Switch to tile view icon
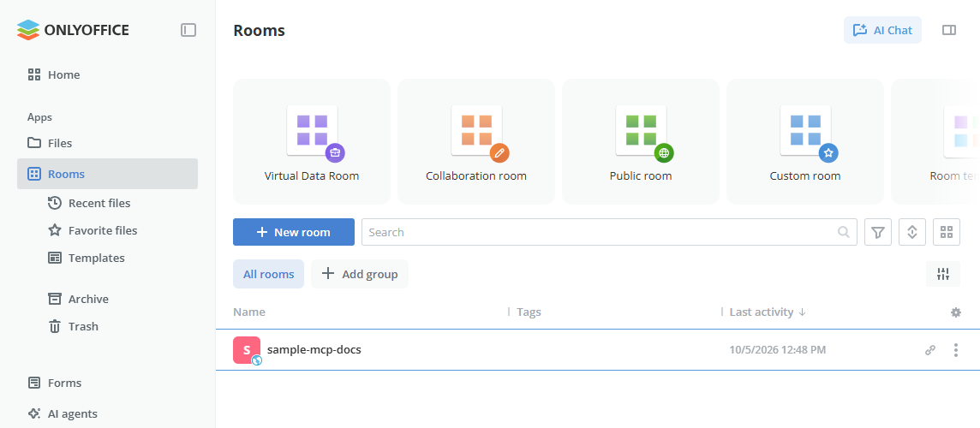This screenshot has height=428, width=980. 947,233
